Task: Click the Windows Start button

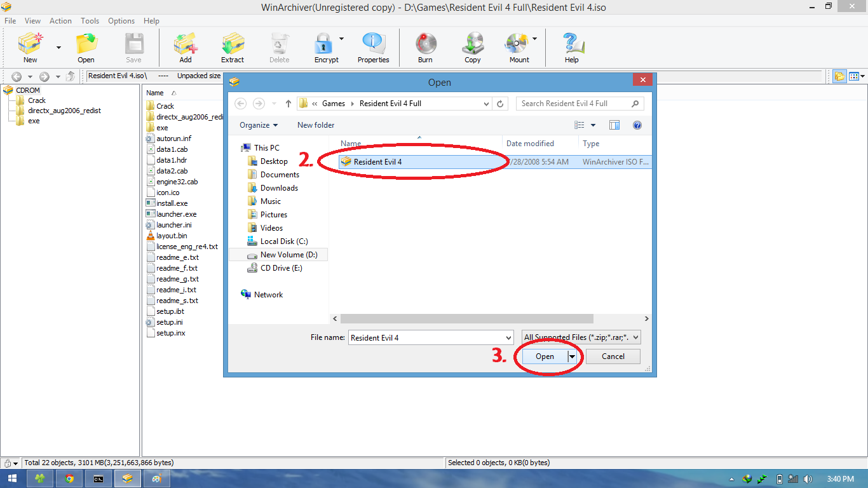Action: [12, 479]
